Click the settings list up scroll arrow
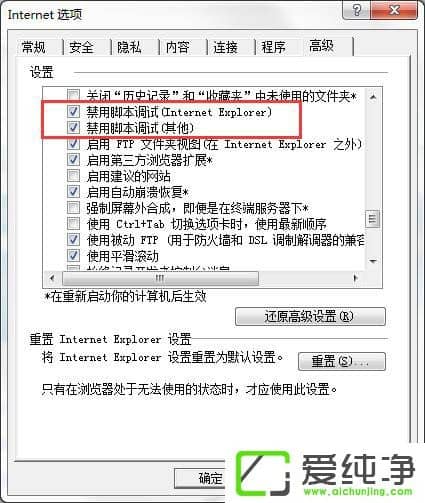425x503 pixels. (373, 97)
